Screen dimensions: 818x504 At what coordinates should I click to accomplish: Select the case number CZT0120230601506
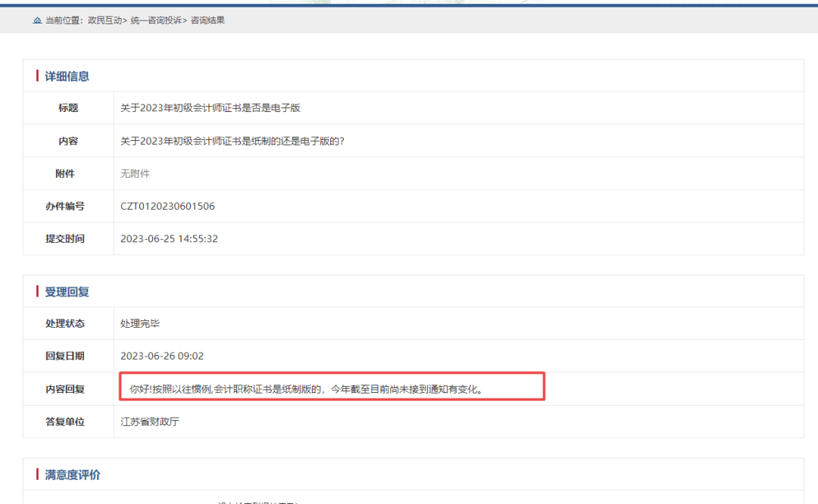(x=167, y=206)
